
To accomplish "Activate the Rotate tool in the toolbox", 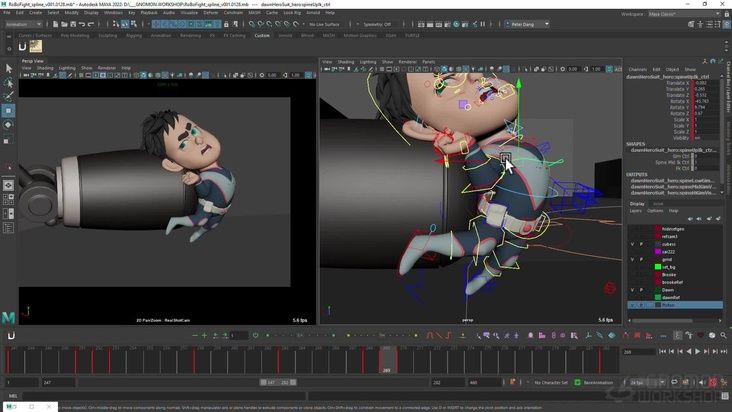I will pos(8,125).
